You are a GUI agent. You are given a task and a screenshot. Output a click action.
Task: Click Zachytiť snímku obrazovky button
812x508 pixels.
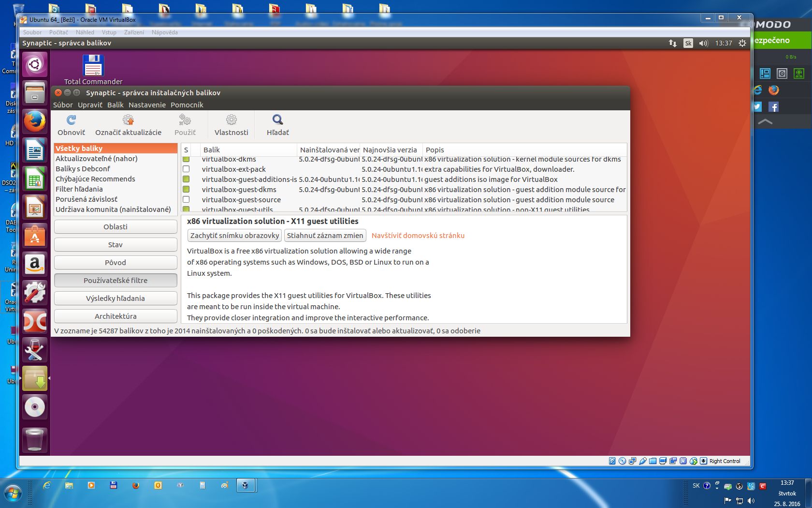click(234, 235)
